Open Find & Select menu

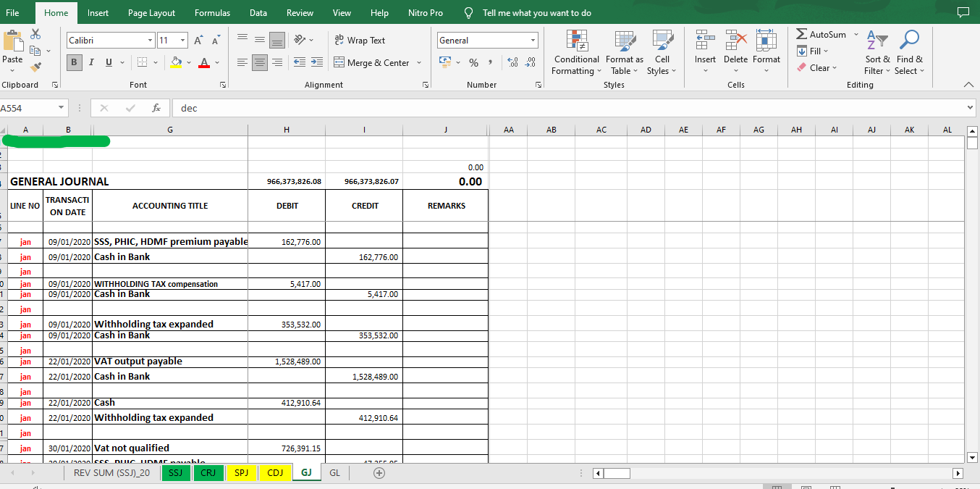click(909, 52)
